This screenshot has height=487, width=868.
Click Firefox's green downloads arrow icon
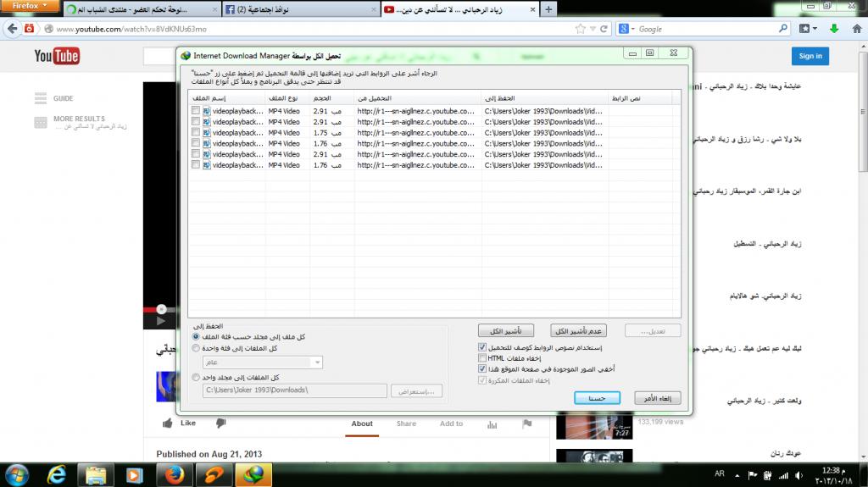835,29
